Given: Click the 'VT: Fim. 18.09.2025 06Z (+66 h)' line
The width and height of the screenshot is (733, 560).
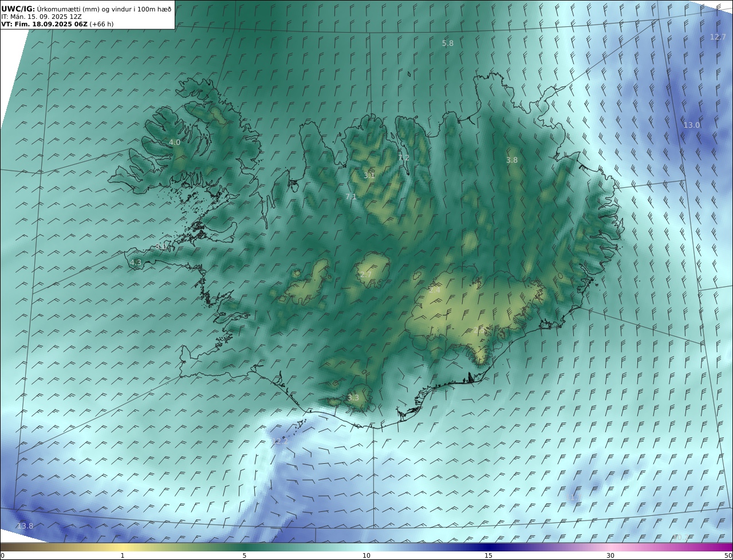Looking at the screenshot, I should (57, 24).
